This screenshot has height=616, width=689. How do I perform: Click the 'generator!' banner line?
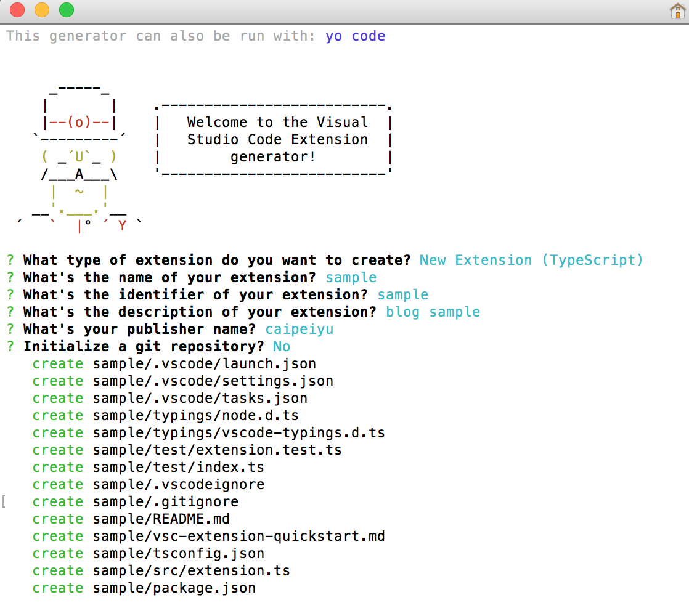pos(273,156)
